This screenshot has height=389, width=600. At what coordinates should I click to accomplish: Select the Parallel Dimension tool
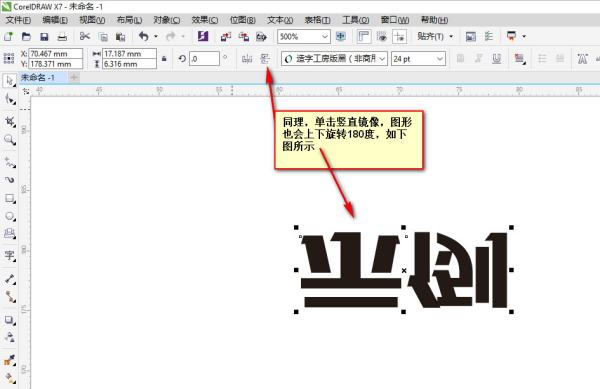tap(10, 279)
